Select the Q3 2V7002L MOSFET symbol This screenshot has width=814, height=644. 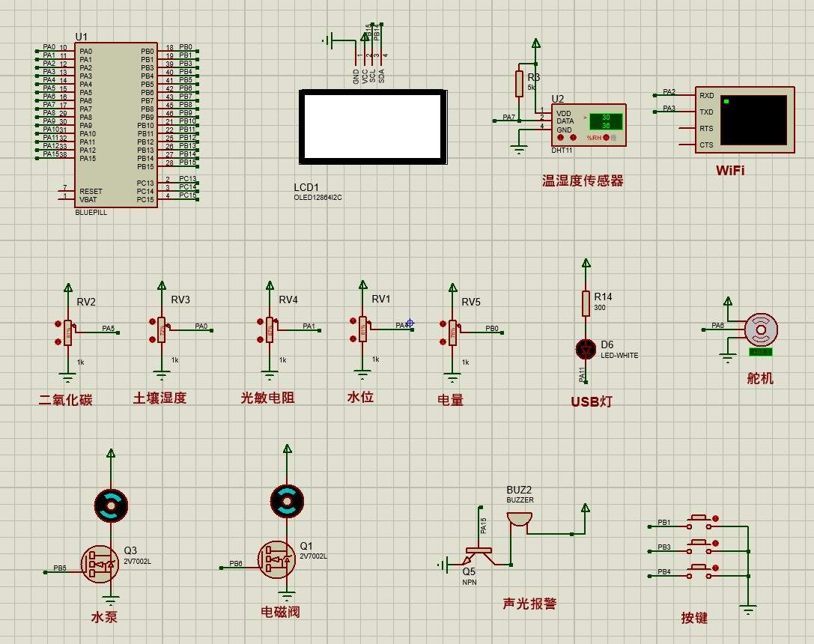click(x=99, y=564)
